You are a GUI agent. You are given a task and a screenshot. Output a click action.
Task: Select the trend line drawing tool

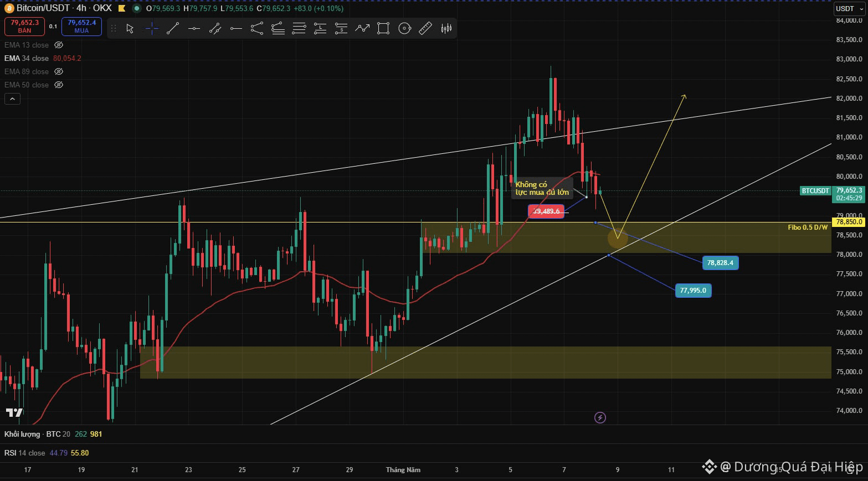(x=173, y=28)
